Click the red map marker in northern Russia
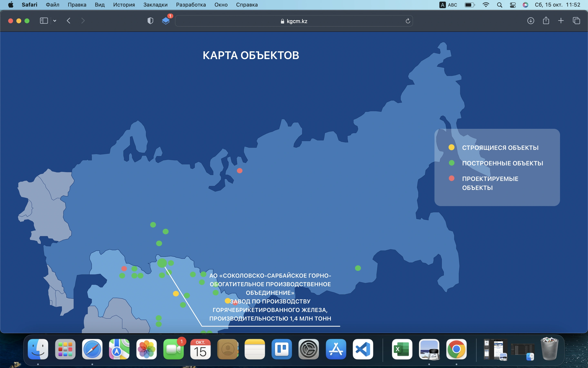Screen dimensions: 588x368 [239, 171]
